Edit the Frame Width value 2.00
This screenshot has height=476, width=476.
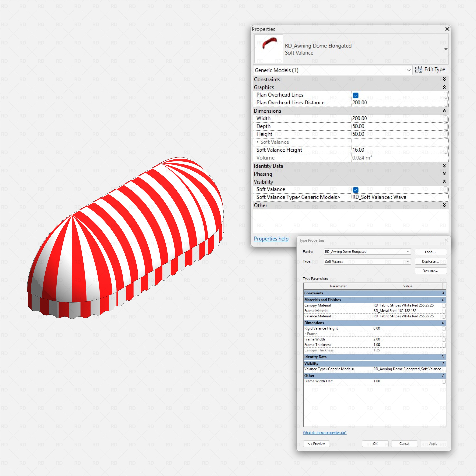tap(407, 339)
